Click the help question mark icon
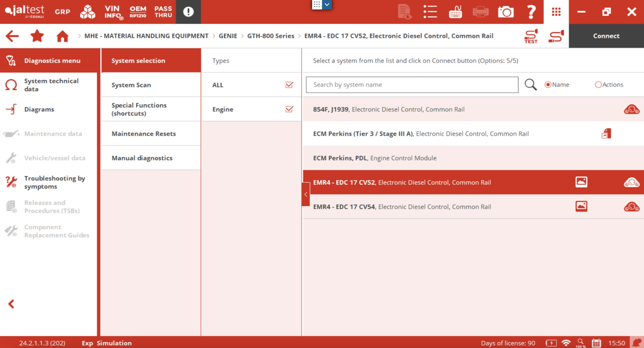Screen dimensions: 644x348 [x=531, y=12]
